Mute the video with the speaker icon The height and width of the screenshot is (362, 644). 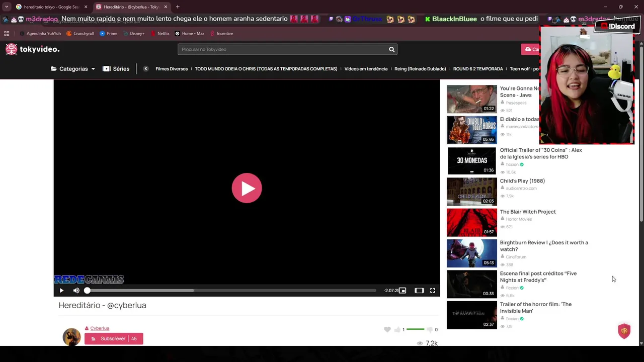pyautogui.click(x=76, y=291)
